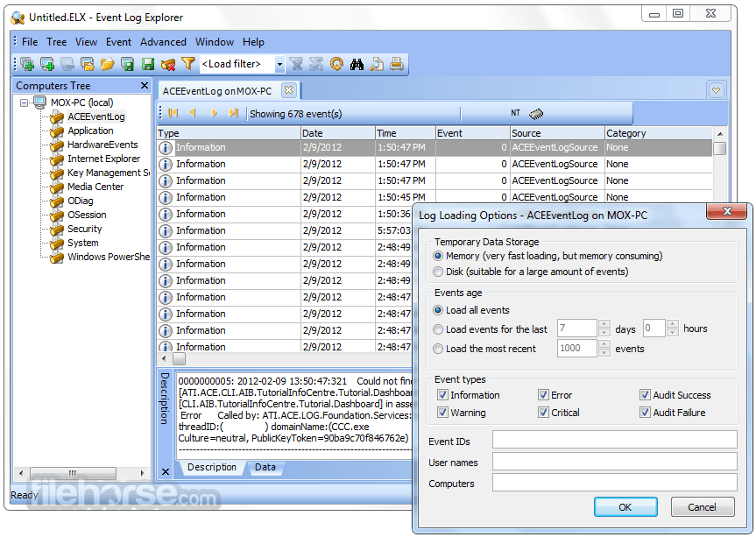Click the Computers input field
The height and width of the screenshot is (537, 756).
[x=614, y=483]
